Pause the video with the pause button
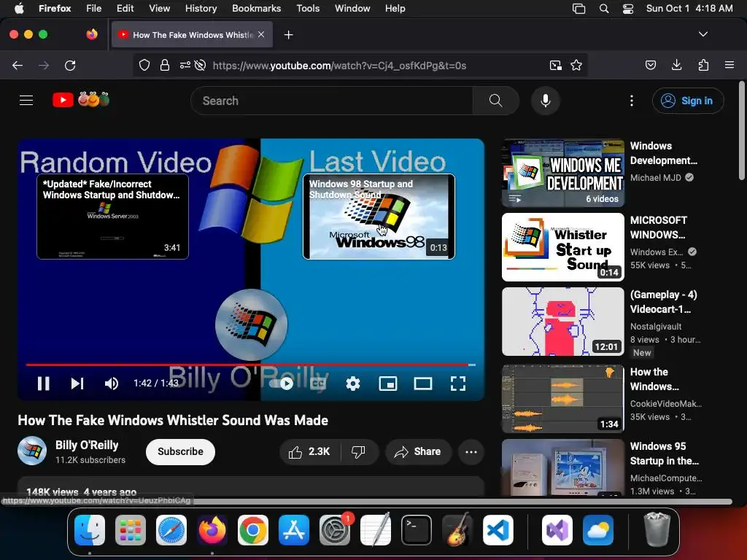Viewport: 747px width, 560px height. click(x=43, y=384)
